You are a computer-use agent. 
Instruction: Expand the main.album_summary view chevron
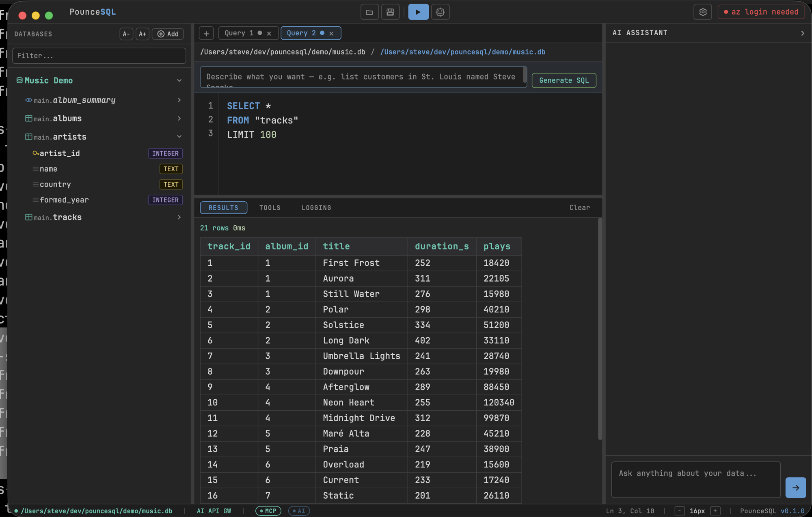pyautogui.click(x=179, y=100)
